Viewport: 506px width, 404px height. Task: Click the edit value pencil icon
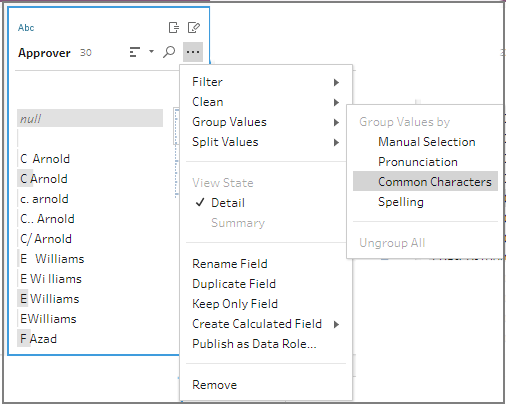(194, 27)
